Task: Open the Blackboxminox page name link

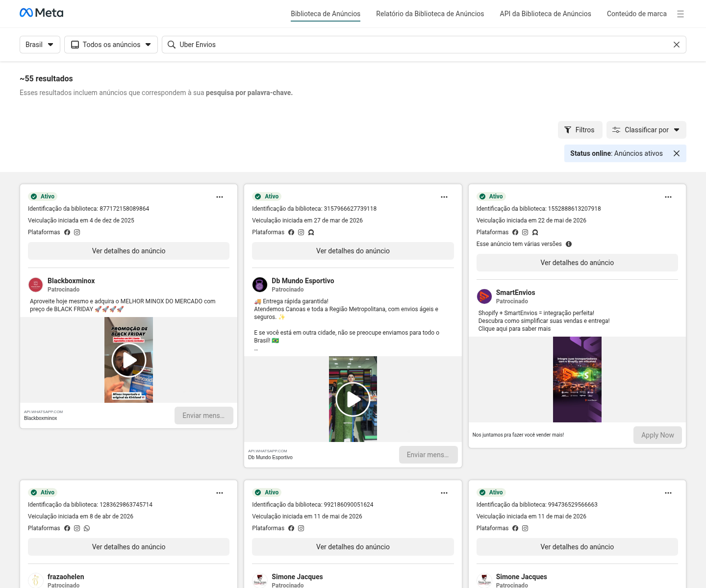Action: [x=71, y=281]
